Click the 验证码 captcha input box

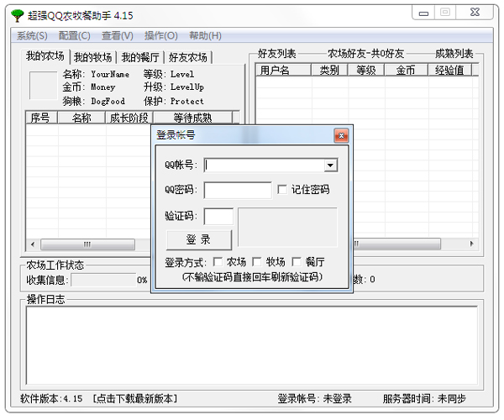point(218,216)
